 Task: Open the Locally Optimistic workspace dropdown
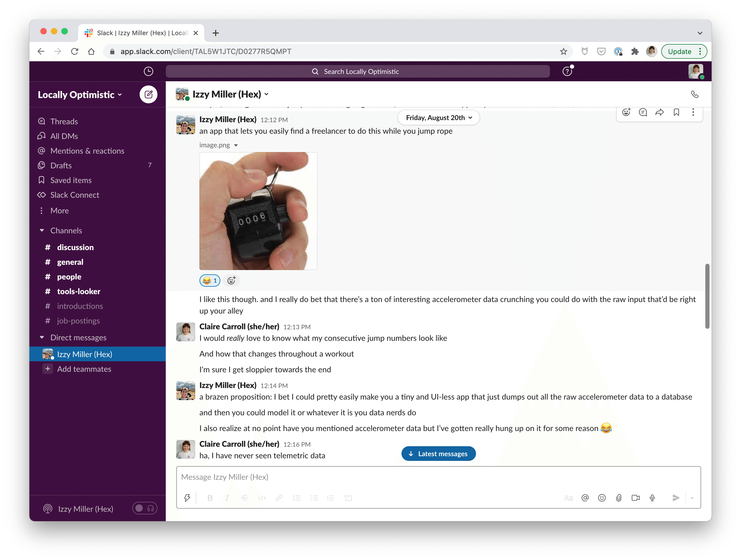point(80,95)
